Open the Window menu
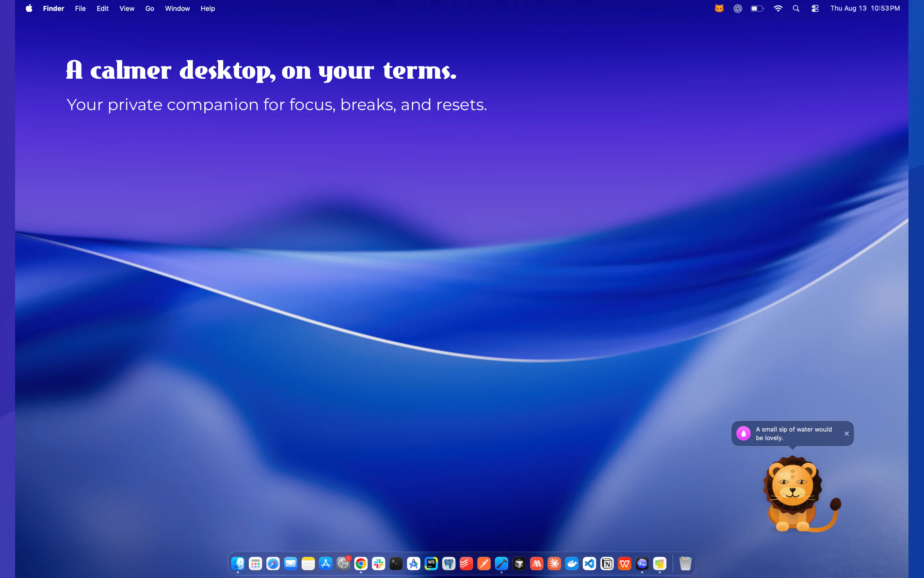Viewport: 924px width, 578px height. (x=177, y=8)
